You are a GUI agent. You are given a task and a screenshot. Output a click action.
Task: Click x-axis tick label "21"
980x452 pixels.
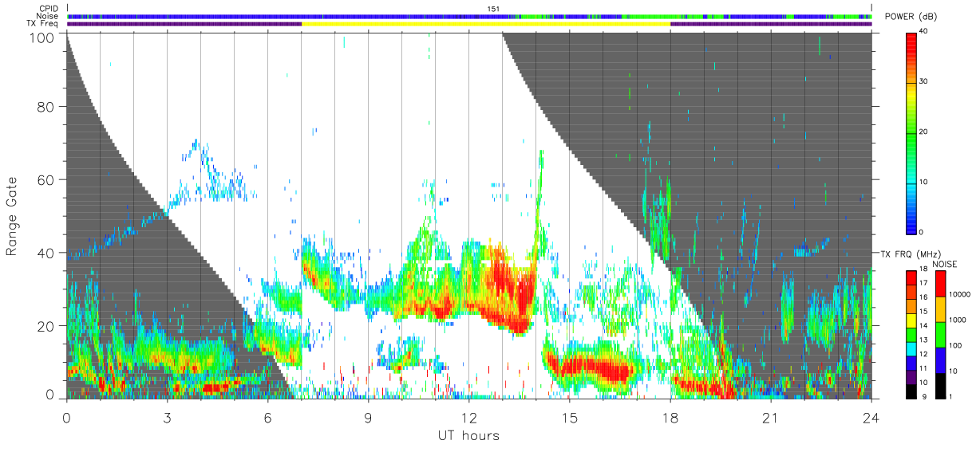770,418
